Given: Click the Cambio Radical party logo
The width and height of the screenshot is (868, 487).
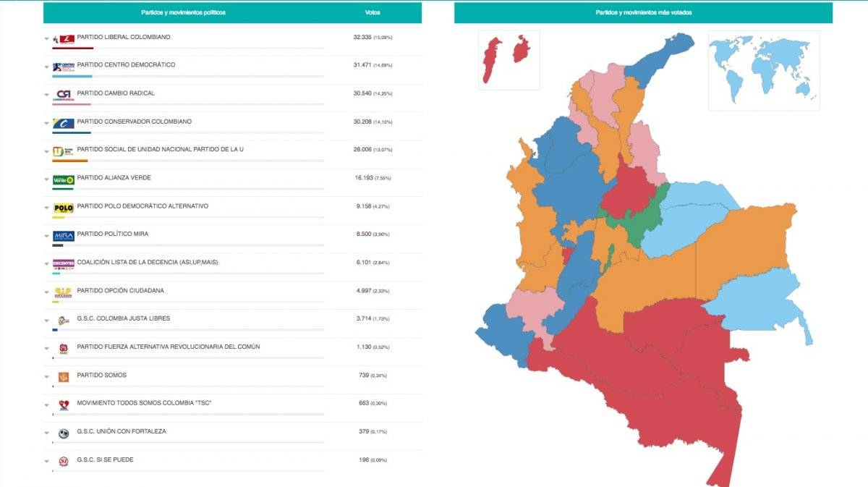Looking at the screenshot, I should [64, 94].
